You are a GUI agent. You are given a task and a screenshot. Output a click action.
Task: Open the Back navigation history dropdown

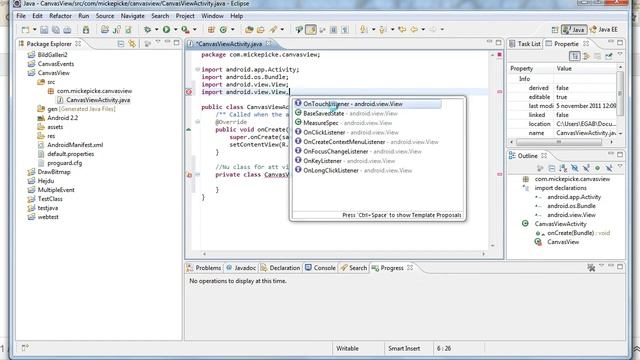[x=423, y=29]
